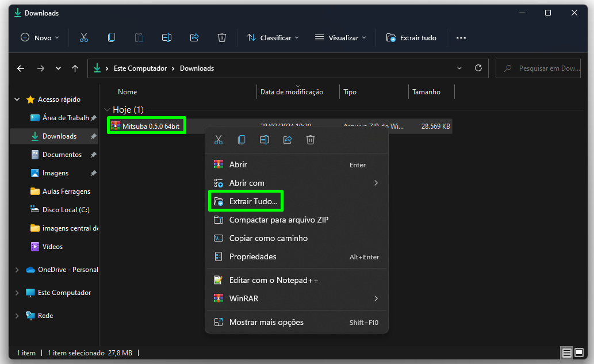
Task: Click the pin next to Documentos
Action: click(x=94, y=155)
